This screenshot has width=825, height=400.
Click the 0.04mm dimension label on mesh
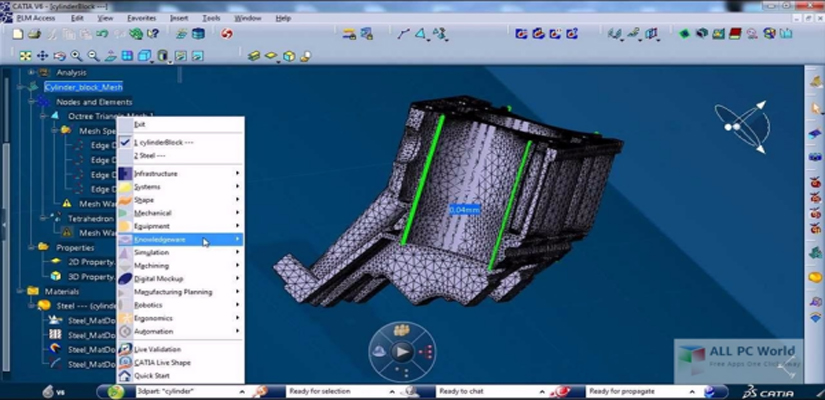(464, 210)
